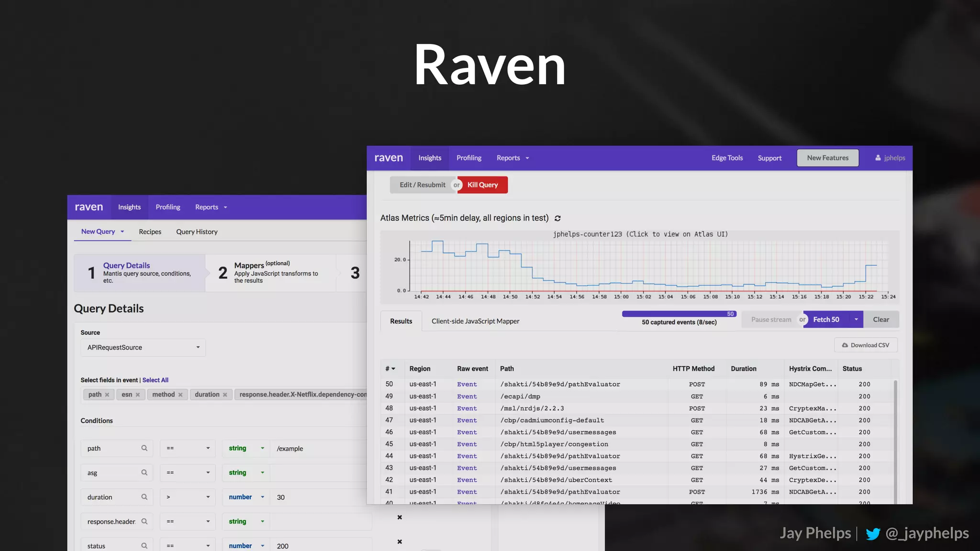Click the Clear button

pos(881,320)
